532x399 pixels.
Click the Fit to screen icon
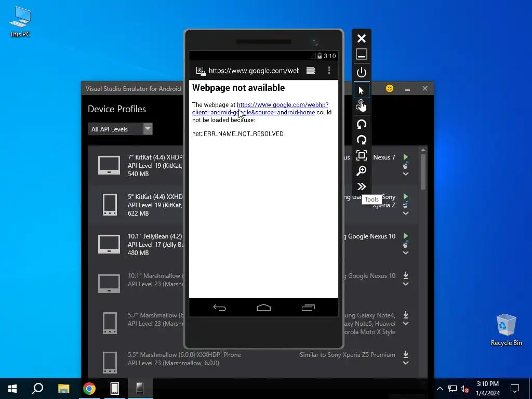pyautogui.click(x=362, y=155)
